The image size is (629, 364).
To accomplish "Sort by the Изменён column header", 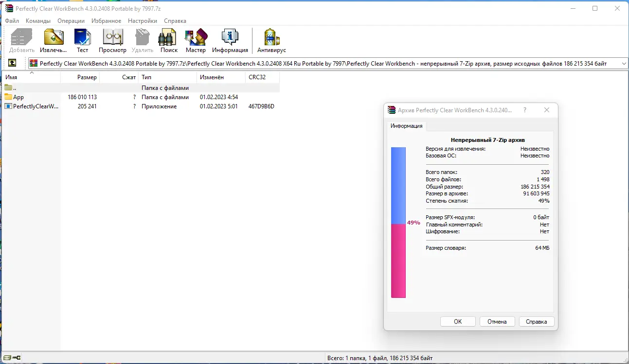I will [221, 77].
